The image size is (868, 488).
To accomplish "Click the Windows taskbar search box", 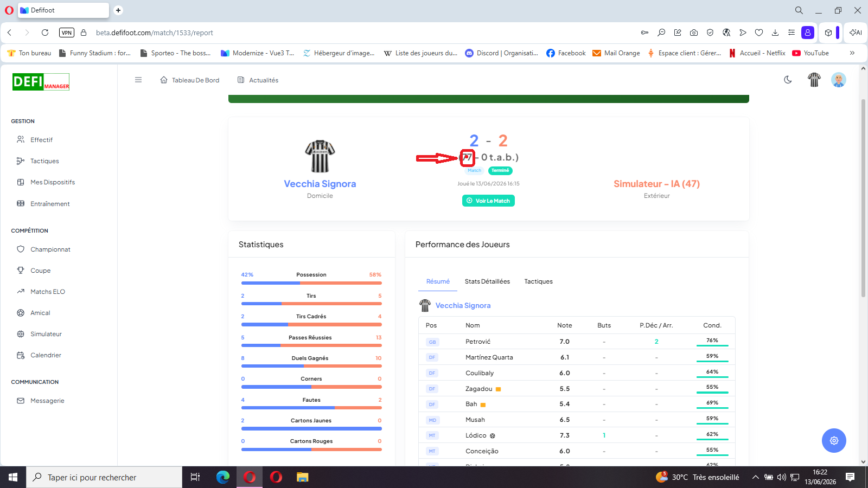I will [x=104, y=477].
